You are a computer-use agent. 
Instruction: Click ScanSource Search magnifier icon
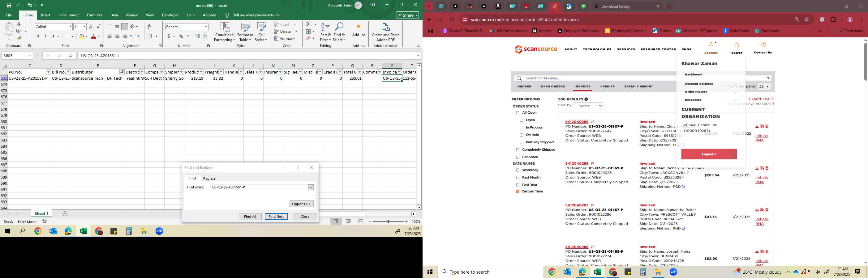pos(737,46)
